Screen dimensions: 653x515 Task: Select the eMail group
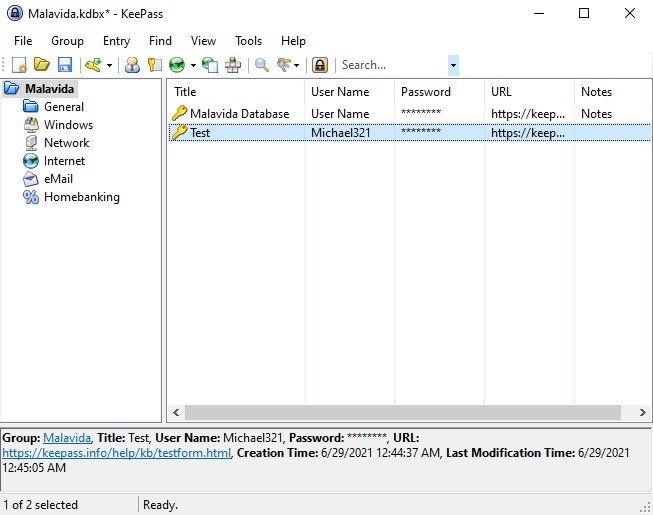click(58, 179)
